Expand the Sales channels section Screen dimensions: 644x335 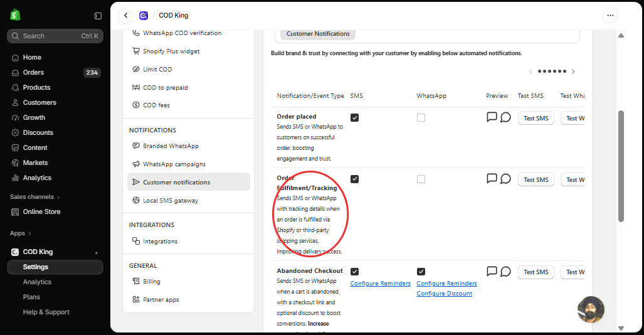(35, 197)
